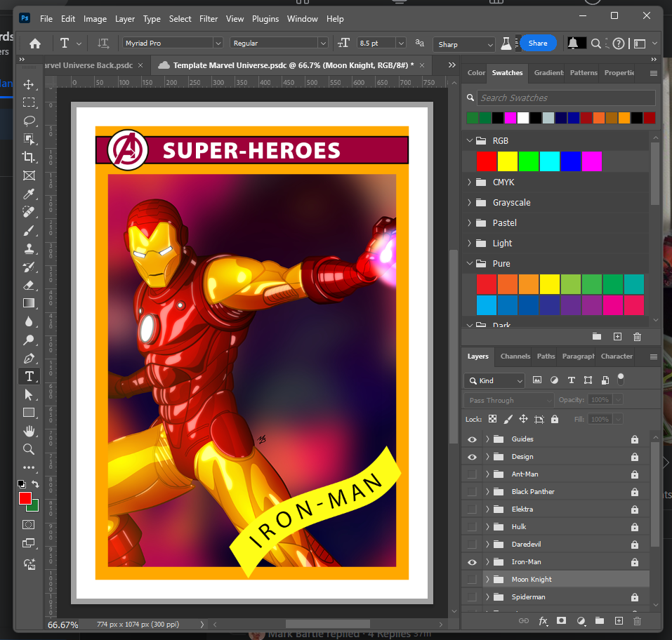
Task: Select the Blur tool
Action: tap(29, 321)
